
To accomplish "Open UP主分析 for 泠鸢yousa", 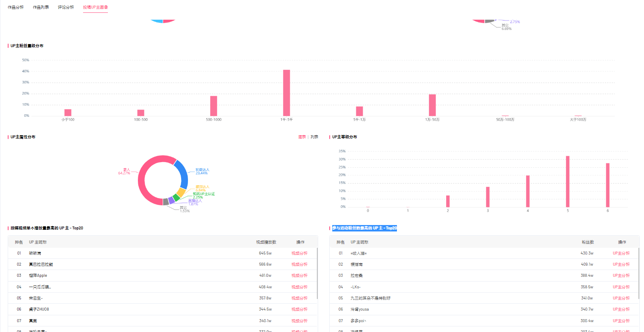I will 621,309.
